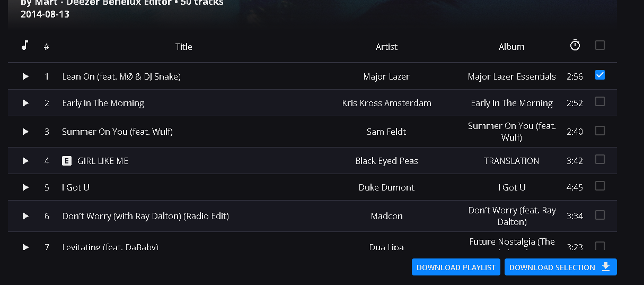The width and height of the screenshot is (644, 285).
Task: Click the duration stopwatch header icon
Action: 575,46
